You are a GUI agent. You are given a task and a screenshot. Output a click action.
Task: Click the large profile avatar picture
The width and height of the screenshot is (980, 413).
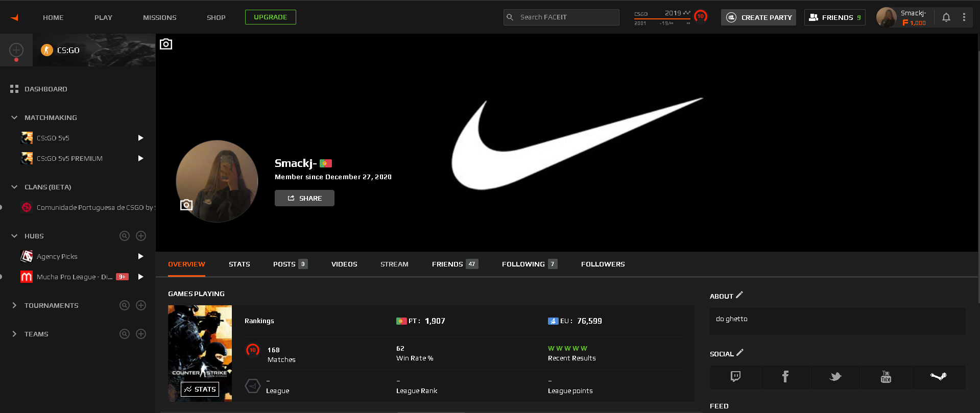[217, 181]
